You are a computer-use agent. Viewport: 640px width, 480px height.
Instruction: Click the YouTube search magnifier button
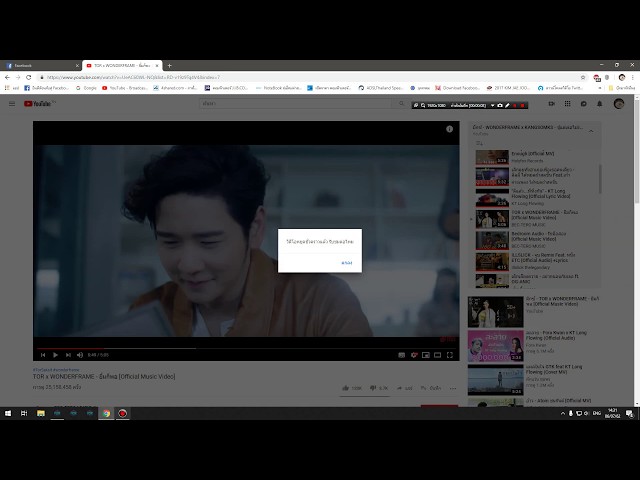coord(402,104)
